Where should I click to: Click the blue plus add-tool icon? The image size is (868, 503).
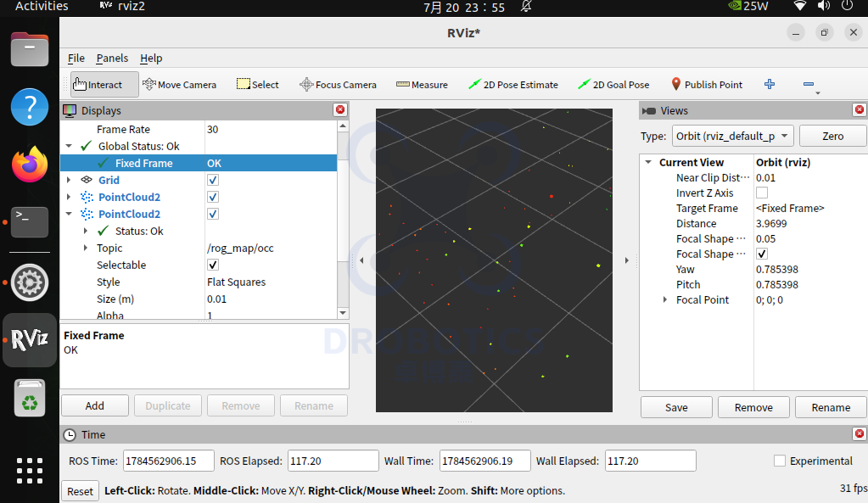coord(770,84)
